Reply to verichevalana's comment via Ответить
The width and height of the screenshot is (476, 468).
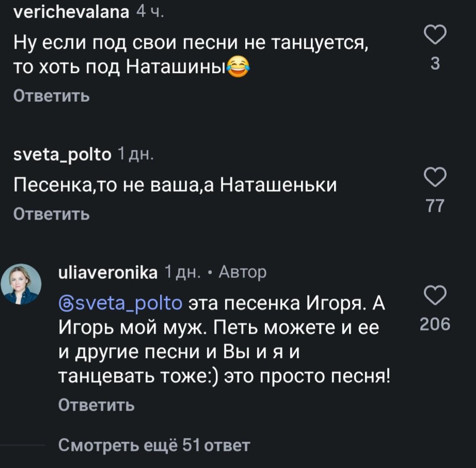(51, 96)
